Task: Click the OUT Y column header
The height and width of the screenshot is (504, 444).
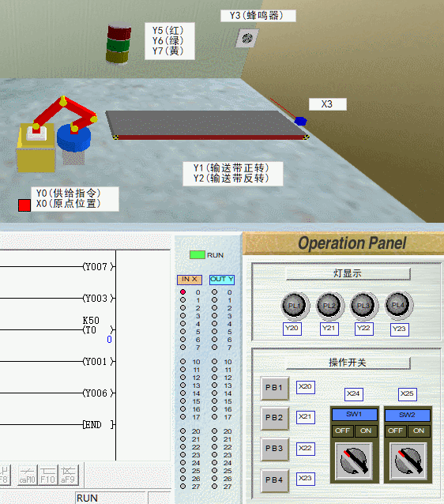Action: click(222, 280)
